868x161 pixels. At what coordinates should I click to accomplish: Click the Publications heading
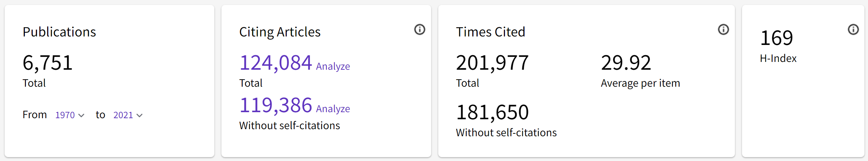click(59, 32)
